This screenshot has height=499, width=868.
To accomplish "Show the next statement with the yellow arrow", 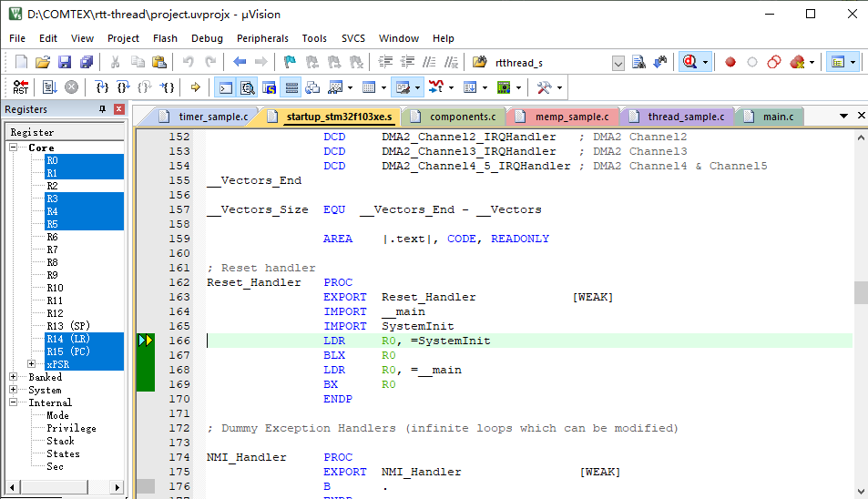I will (196, 87).
